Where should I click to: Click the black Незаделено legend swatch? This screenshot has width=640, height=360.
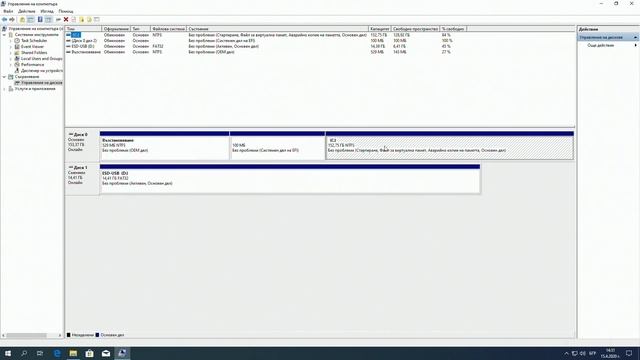(x=69, y=335)
